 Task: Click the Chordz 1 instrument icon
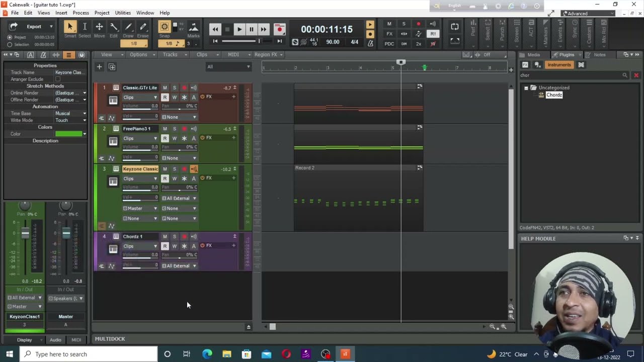point(113,249)
